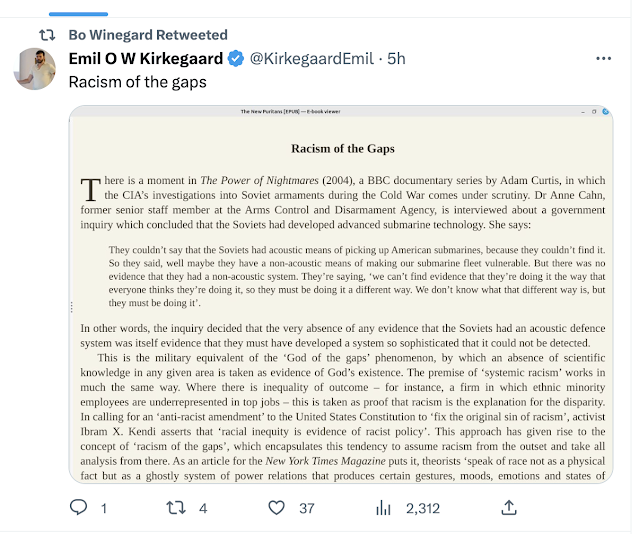Open Emil O W Kirkegaard display name

tap(145, 59)
